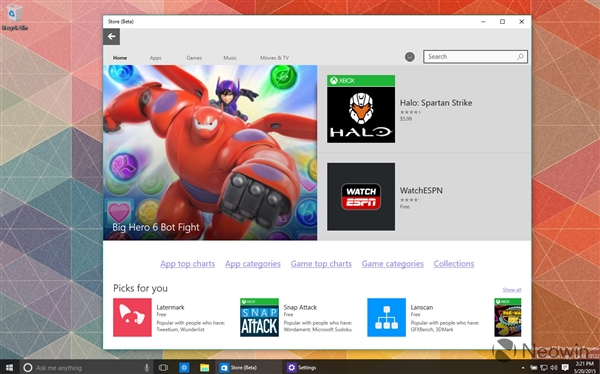Click Show all for Picks for you
The width and height of the screenshot is (600, 374).
coord(512,290)
